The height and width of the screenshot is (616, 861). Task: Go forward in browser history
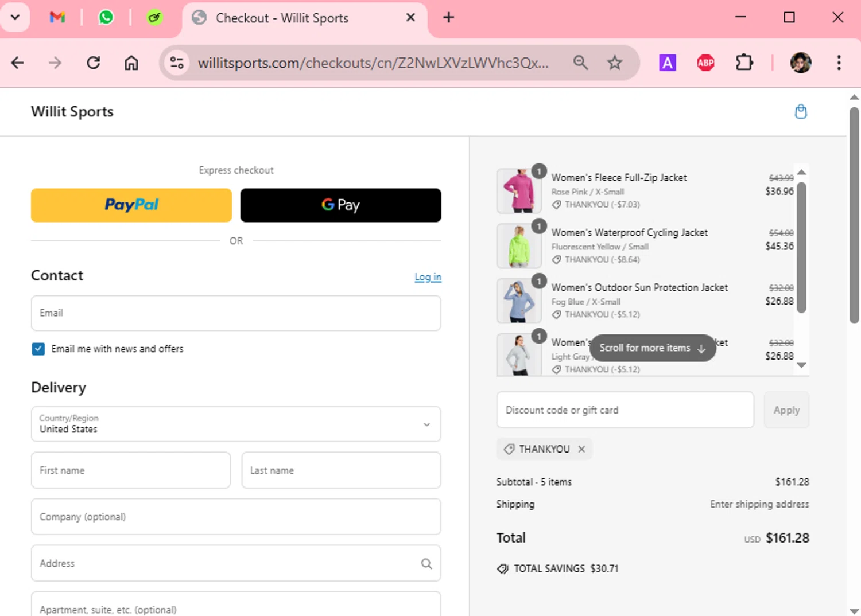55,63
